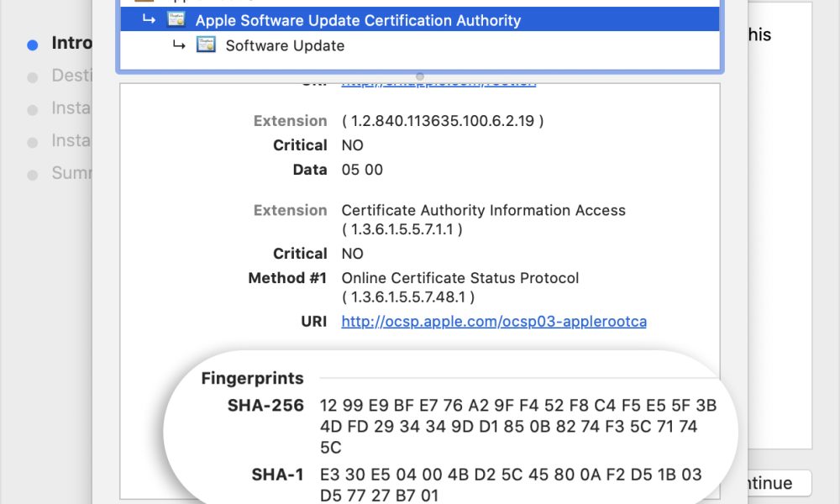Click the Critical NO value below OID 1.3.6.1.5.5.7.1.1
This screenshot has height=504, width=840.
click(x=353, y=254)
